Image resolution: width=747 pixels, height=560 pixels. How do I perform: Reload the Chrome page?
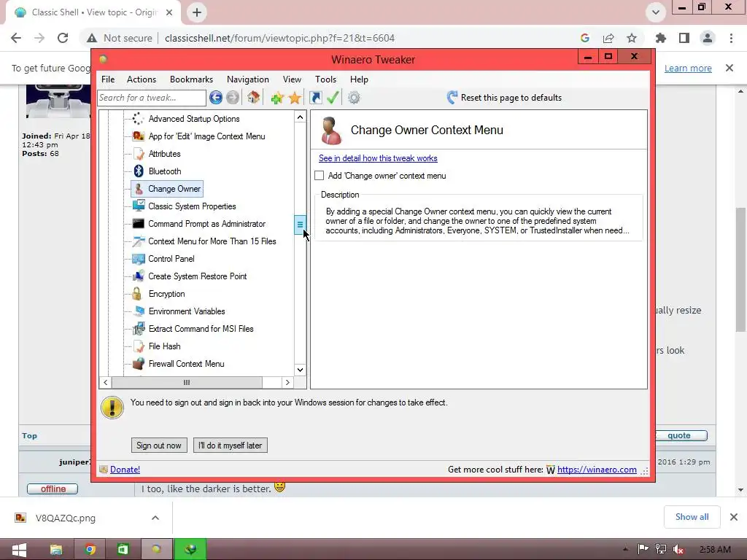click(63, 38)
